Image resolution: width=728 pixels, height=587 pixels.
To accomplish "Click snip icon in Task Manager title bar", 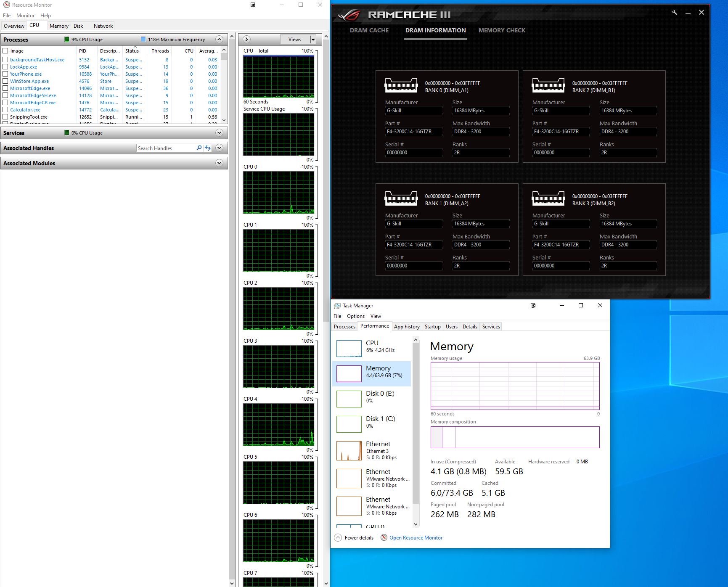I will 533,306.
